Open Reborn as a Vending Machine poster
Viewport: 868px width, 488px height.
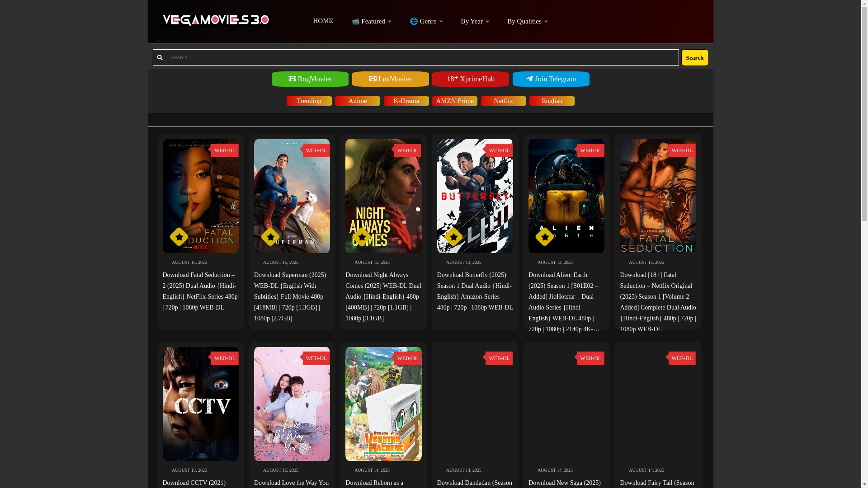point(383,404)
